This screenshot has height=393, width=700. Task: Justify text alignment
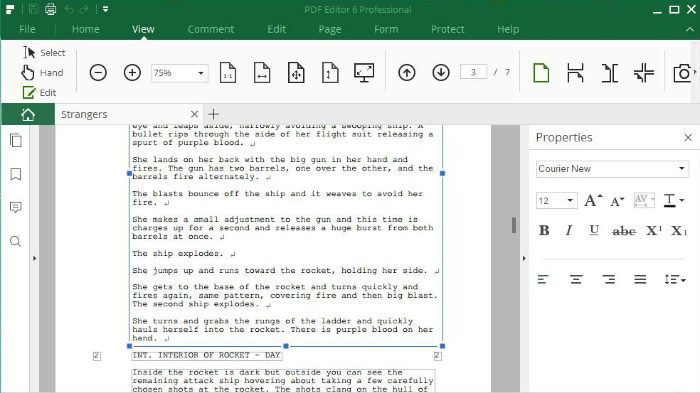point(640,280)
